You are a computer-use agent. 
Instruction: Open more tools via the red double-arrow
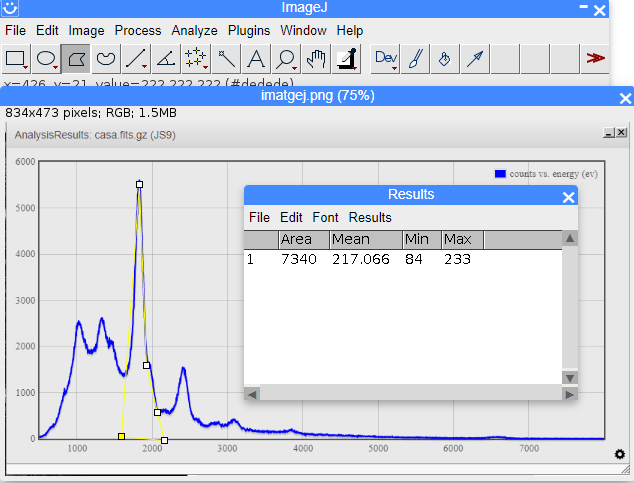596,59
